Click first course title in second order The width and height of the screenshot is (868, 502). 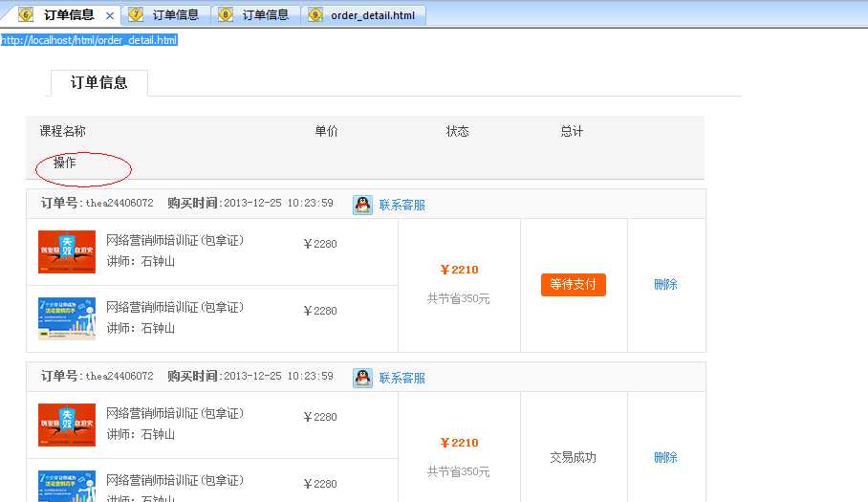(175, 413)
